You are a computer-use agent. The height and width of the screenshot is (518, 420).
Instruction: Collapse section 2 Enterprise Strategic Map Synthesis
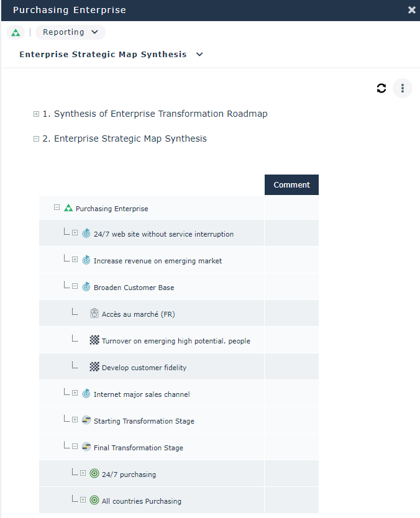click(36, 139)
